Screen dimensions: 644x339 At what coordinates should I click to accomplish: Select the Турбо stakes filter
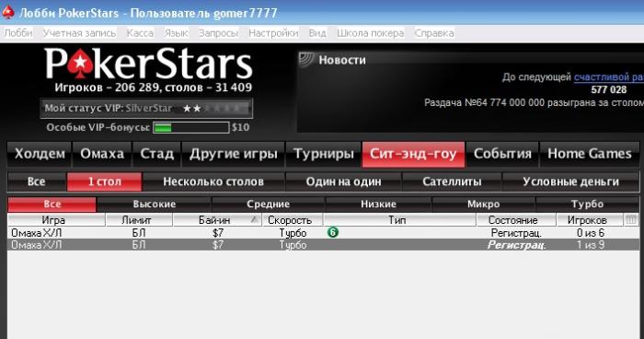[x=587, y=205]
